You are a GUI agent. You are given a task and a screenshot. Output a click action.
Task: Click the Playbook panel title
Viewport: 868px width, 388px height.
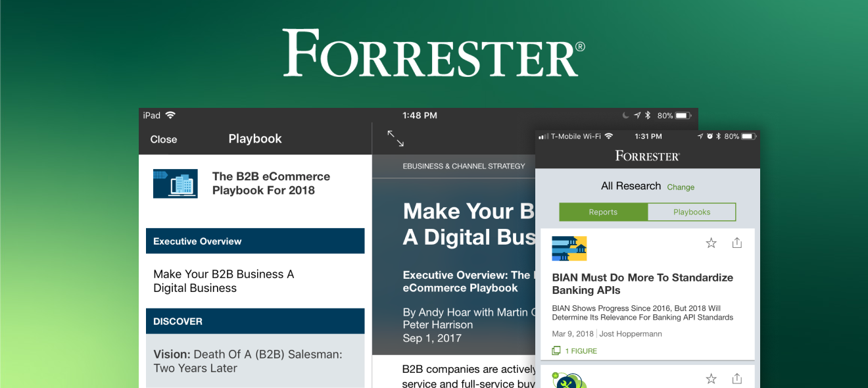point(255,139)
